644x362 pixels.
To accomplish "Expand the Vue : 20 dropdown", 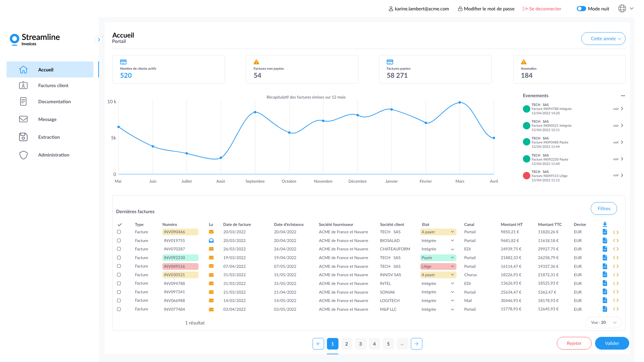I will (604, 322).
